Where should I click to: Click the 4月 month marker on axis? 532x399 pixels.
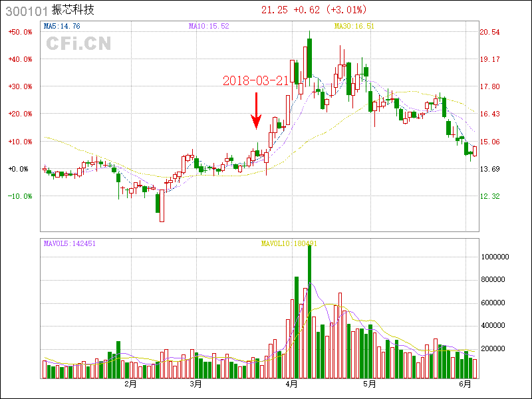click(x=291, y=384)
